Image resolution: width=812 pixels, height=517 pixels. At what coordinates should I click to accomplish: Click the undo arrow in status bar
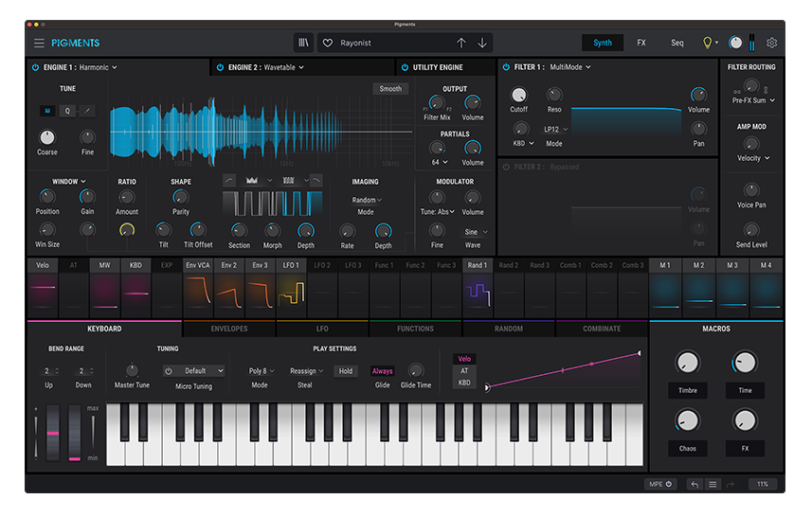pos(695,485)
